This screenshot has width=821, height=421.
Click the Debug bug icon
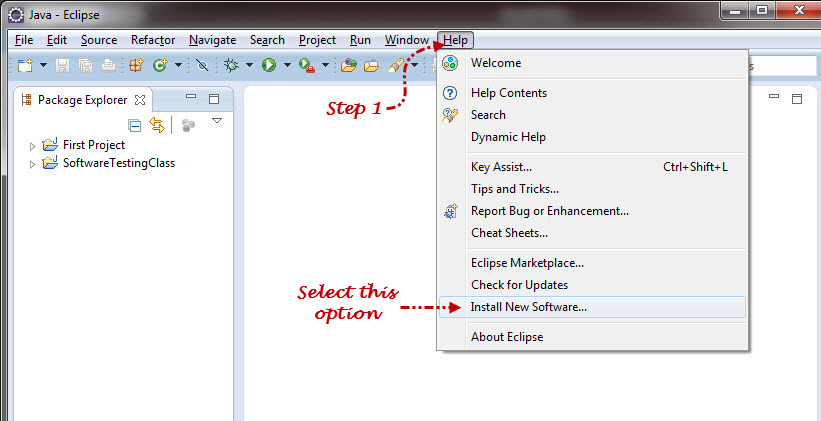click(230, 65)
